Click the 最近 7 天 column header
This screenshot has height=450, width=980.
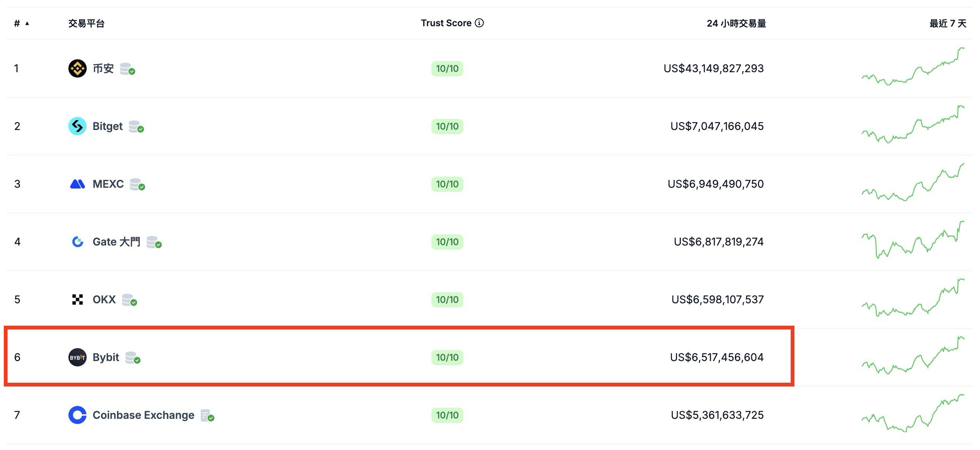coord(947,24)
